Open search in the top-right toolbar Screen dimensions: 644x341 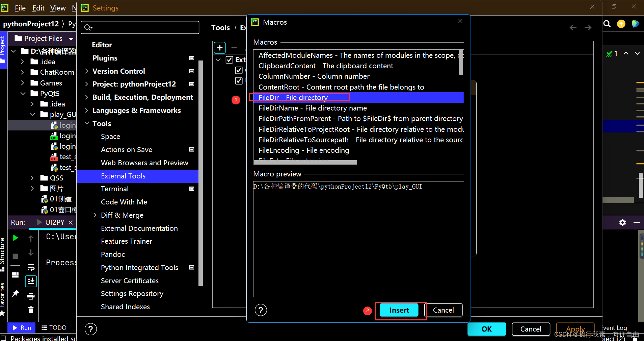[607, 24]
